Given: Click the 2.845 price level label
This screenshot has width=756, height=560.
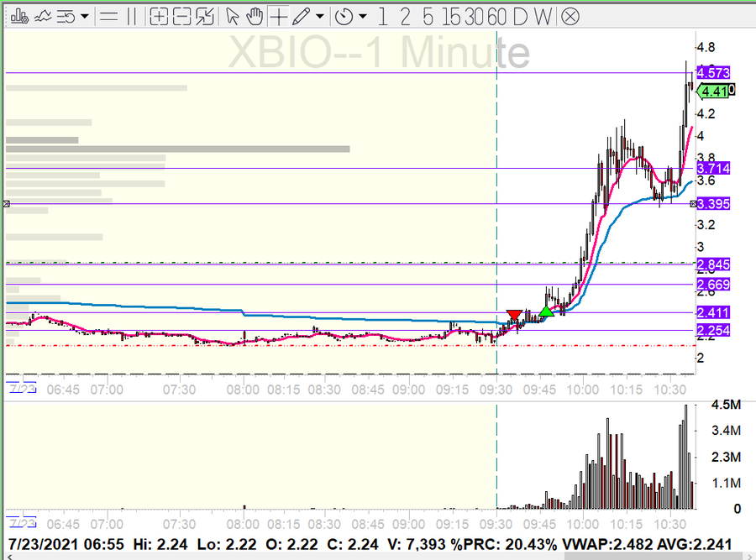Looking at the screenshot, I should [713, 264].
